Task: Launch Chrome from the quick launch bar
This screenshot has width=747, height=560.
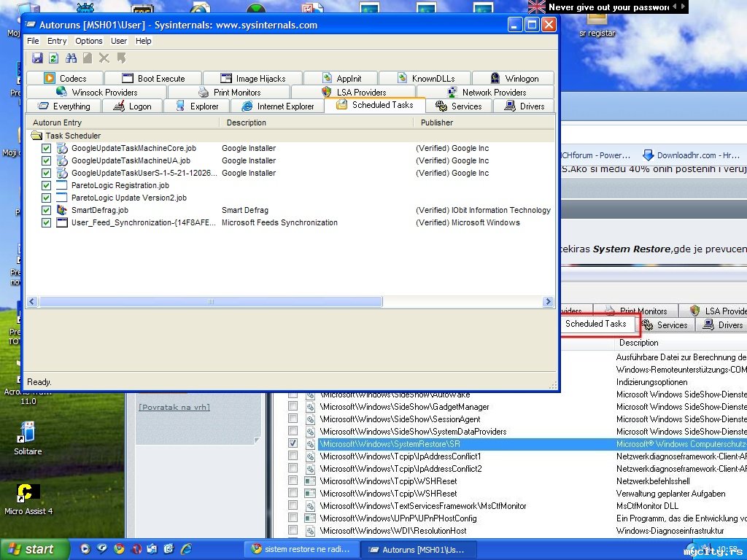Action: 119,548
